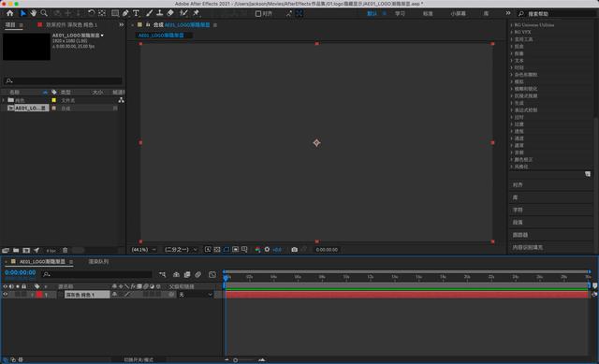Toggle layer 1 visibility eye
599x364 pixels.
tap(6, 295)
